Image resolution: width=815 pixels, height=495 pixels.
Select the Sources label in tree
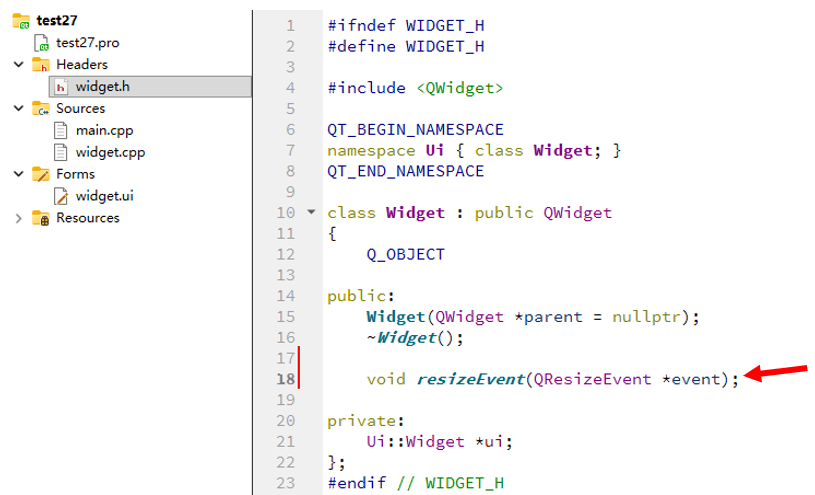(x=81, y=108)
